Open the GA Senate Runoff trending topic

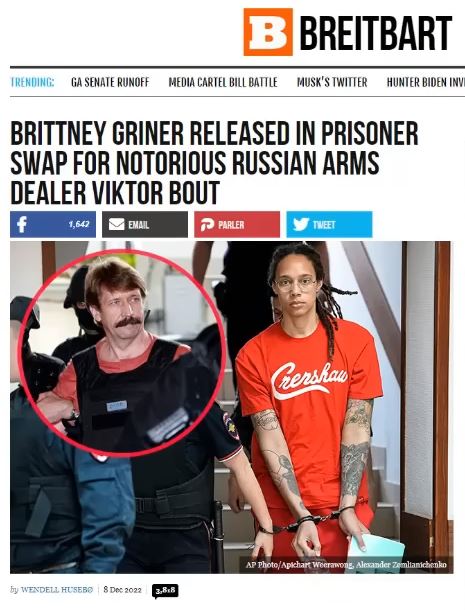110,82
